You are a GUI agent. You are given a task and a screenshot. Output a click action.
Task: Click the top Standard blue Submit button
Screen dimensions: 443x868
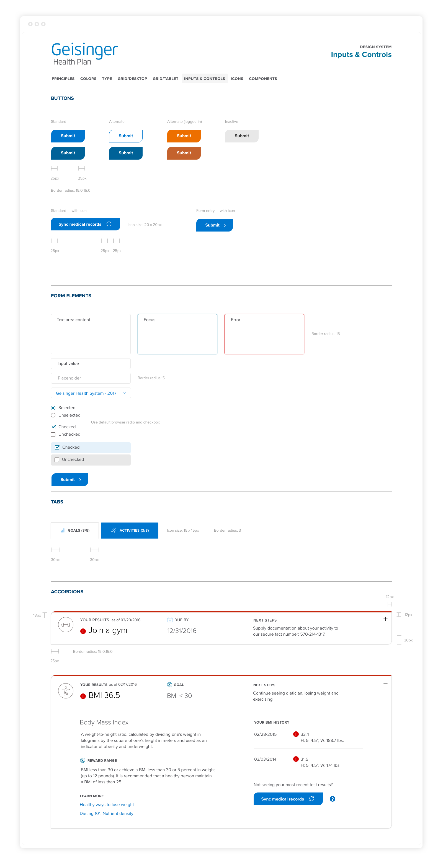point(68,136)
